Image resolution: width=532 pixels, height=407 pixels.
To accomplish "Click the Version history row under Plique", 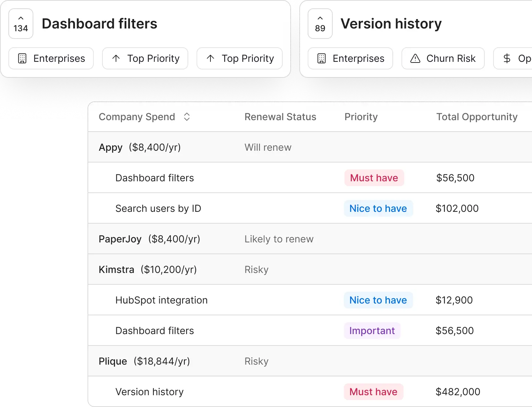I will (310, 392).
